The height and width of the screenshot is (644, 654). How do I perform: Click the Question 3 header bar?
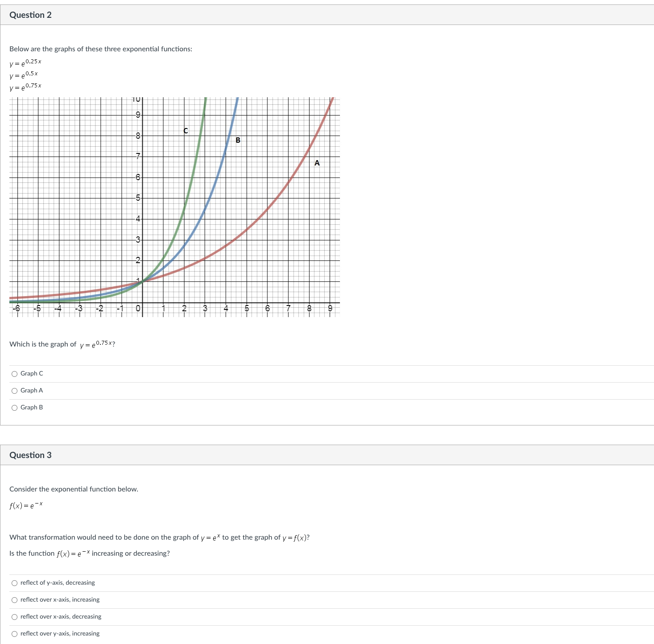[x=31, y=455]
